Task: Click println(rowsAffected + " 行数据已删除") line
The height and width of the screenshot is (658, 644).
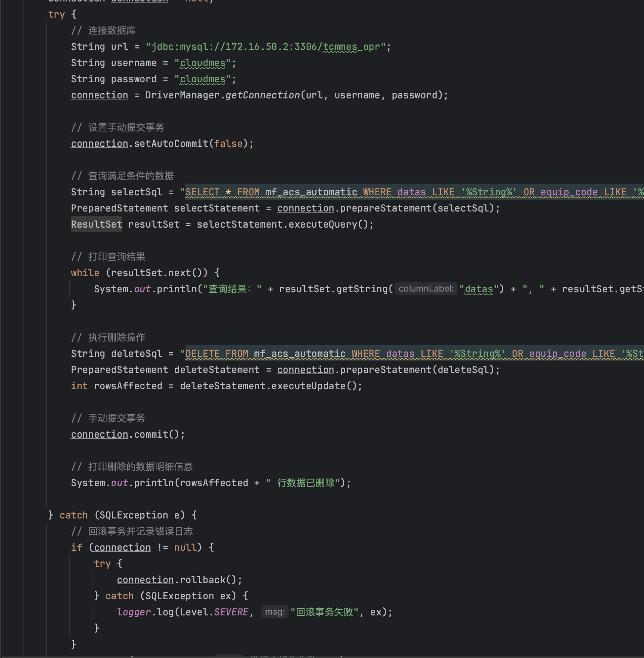Action: (x=211, y=483)
